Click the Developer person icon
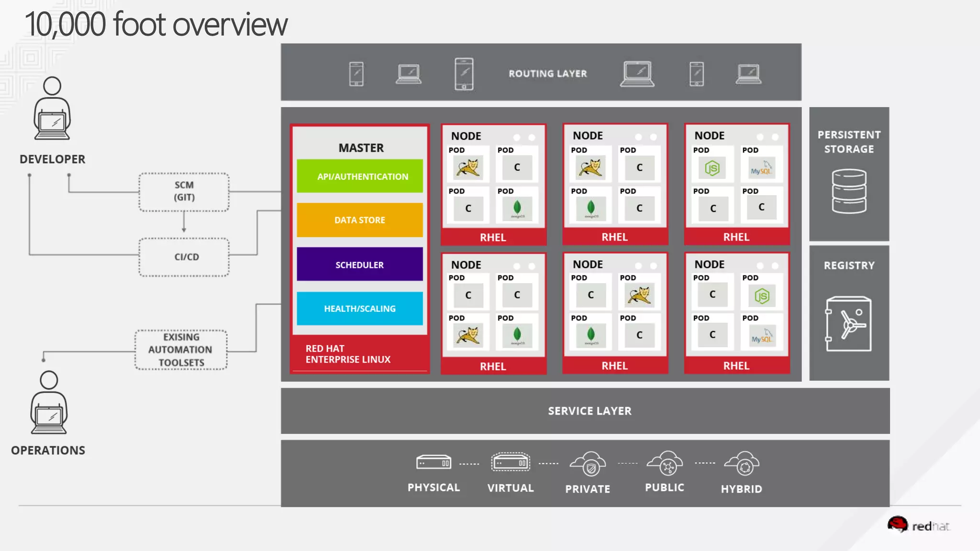Screen dimensions: 980x551 [52, 109]
